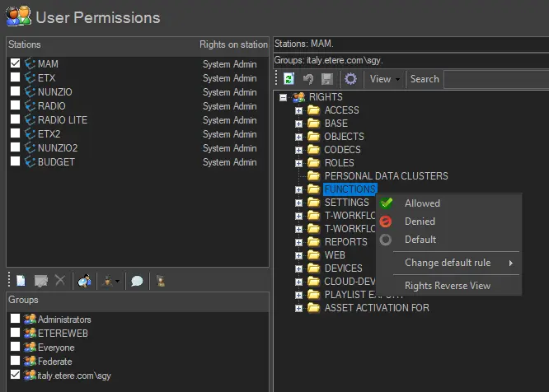Click the undo arrow icon
The width and height of the screenshot is (549, 392).
(308, 79)
